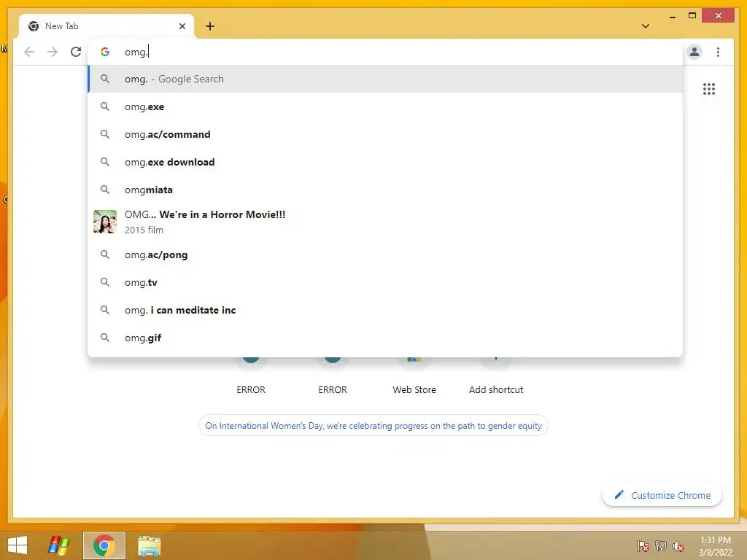The image size is (747, 560).
Task: Open the Windows Start button
Action: point(18,545)
